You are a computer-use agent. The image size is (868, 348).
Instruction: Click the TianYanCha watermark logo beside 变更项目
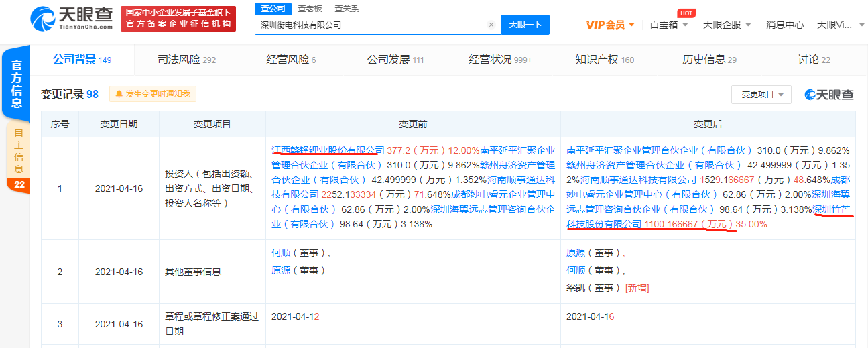(829, 95)
